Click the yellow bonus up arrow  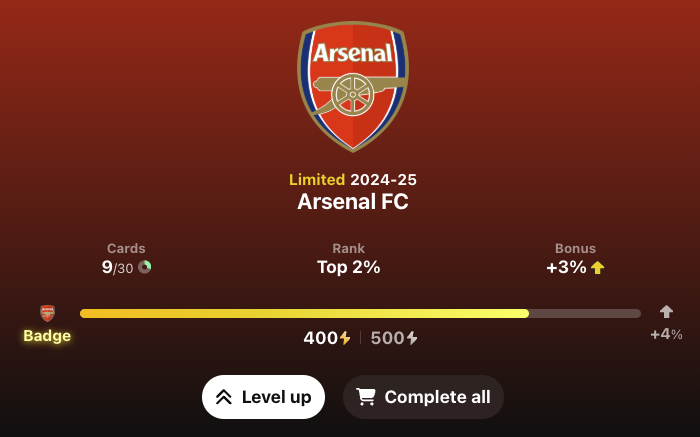pyautogui.click(x=597, y=267)
